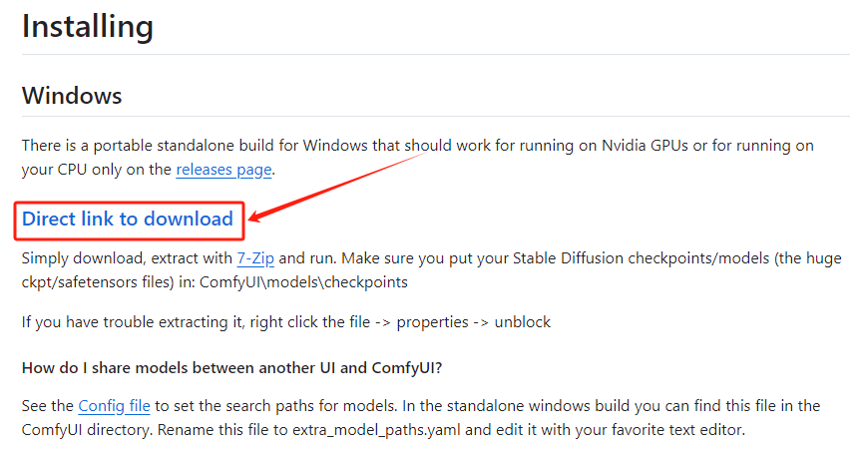
Task: Click the ComfyUI\models\checkpoints path text
Action: coord(303,282)
